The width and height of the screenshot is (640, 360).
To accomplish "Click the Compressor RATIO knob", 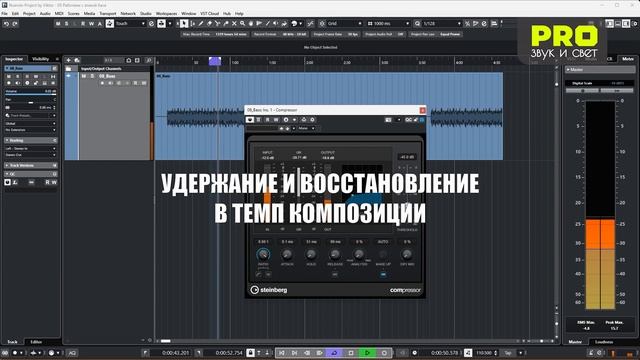I will (263, 255).
